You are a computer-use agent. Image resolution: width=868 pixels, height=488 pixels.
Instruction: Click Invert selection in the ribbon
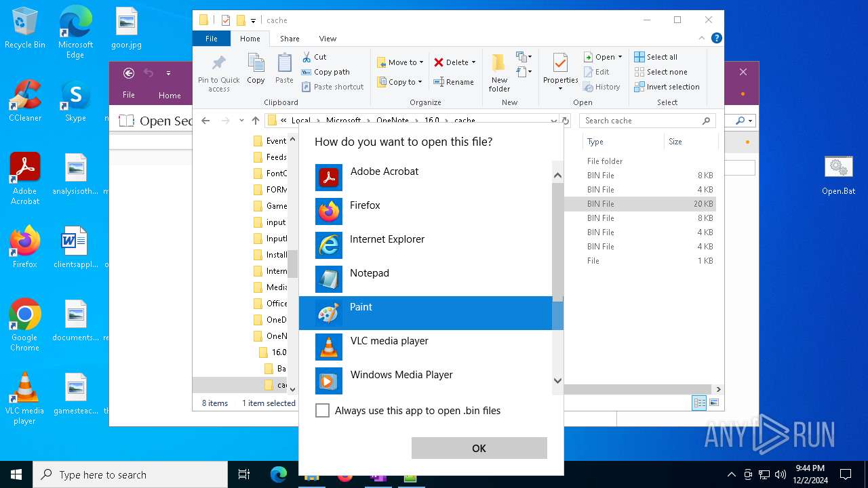pos(667,87)
